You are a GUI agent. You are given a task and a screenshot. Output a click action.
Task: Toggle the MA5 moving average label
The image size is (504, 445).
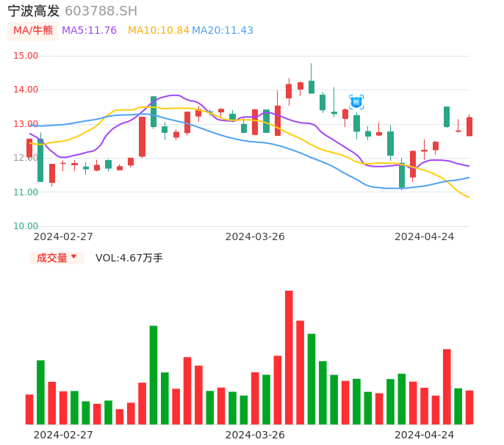click(89, 31)
